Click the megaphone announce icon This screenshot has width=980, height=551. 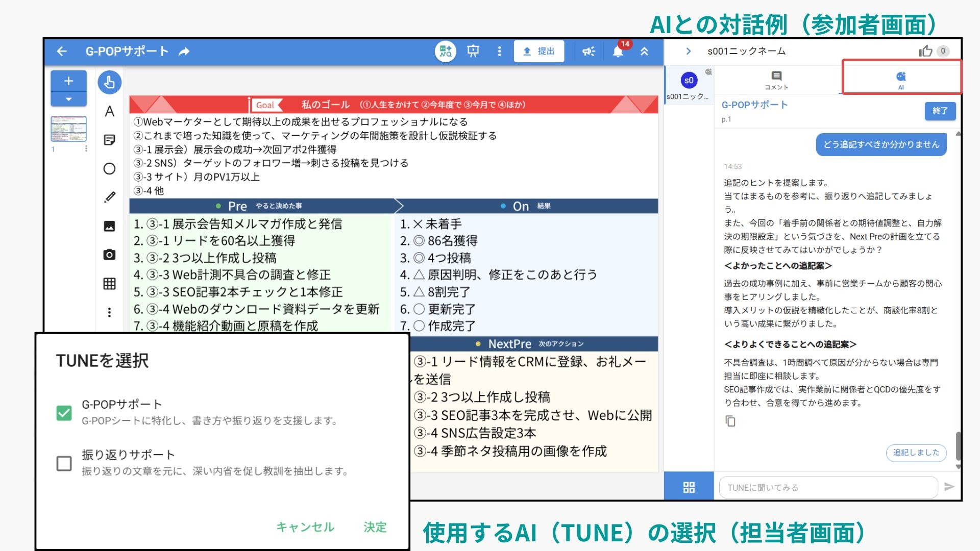point(589,51)
